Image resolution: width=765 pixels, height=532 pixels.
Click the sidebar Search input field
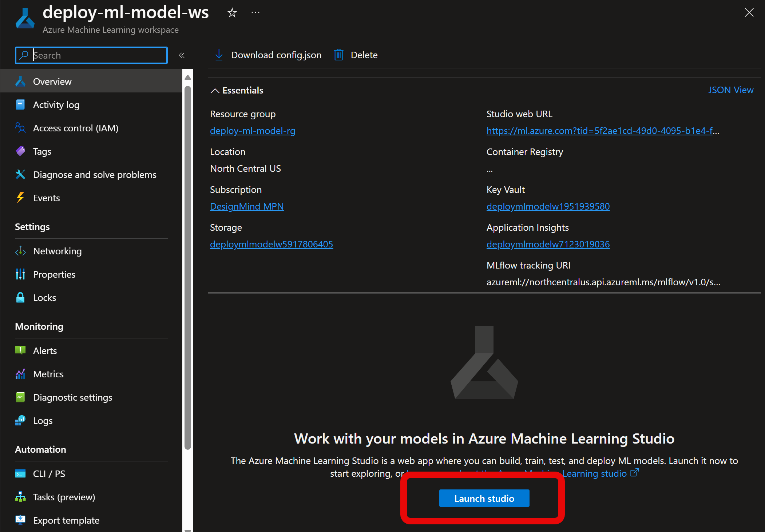pos(91,55)
